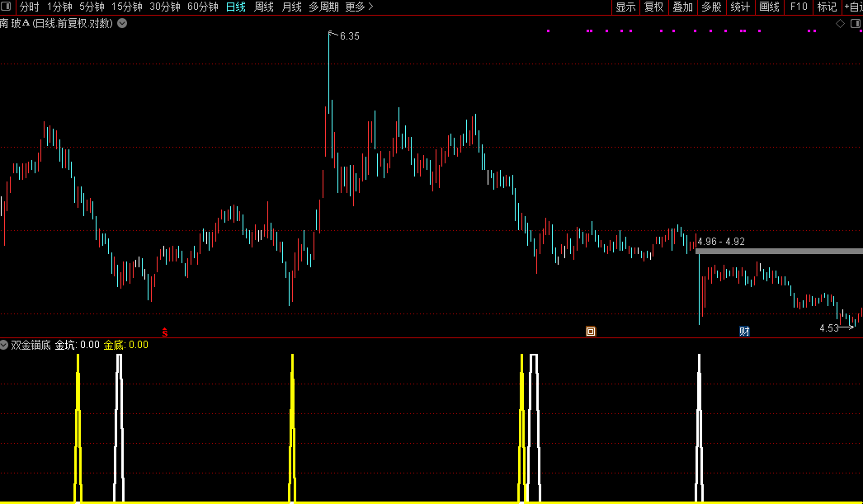Add stock to 自选 watchlist
This screenshot has width=863, height=504.
[853, 7]
